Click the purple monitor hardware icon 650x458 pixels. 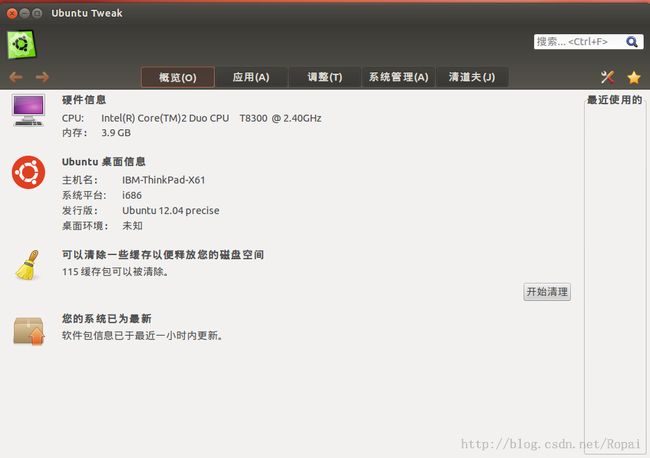[28, 110]
